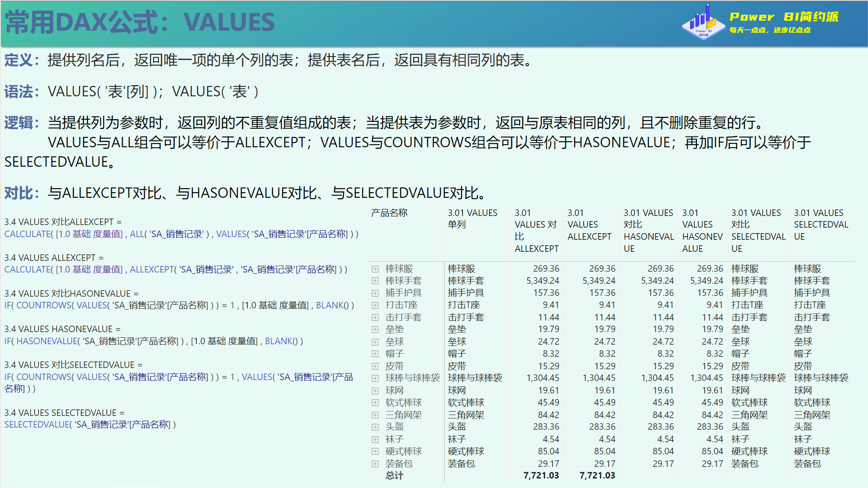Image resolution: width=868 pixels, height=488 pixels.
Task: Click the formula title 3.4 VALUES HASONEVALUE =
Action: click(62, 329)
